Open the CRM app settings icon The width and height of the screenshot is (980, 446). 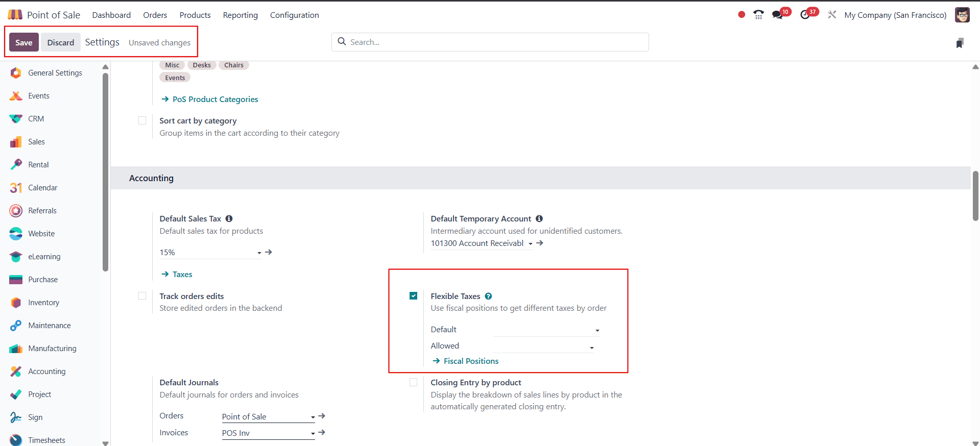point(16,119)
